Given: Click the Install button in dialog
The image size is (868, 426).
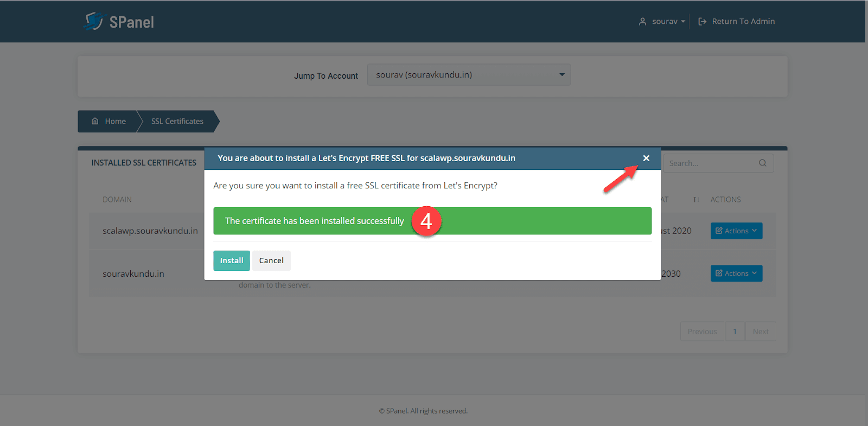Looking at the screenshot, I should point(232,260).
